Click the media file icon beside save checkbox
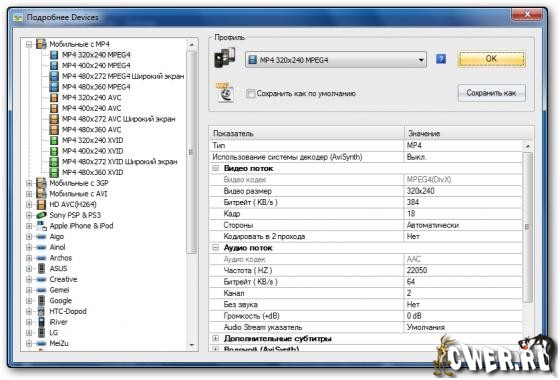The image size is (560, 380). (225, 92)
